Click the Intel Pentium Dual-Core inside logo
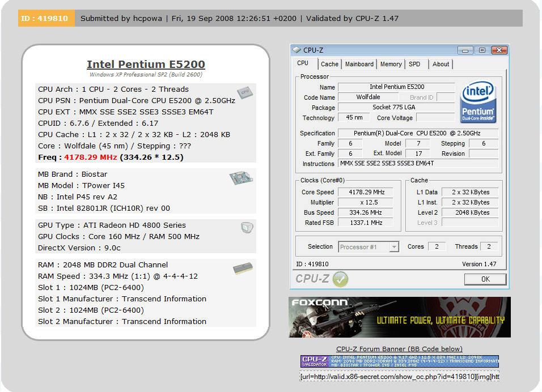 [478, 101]
